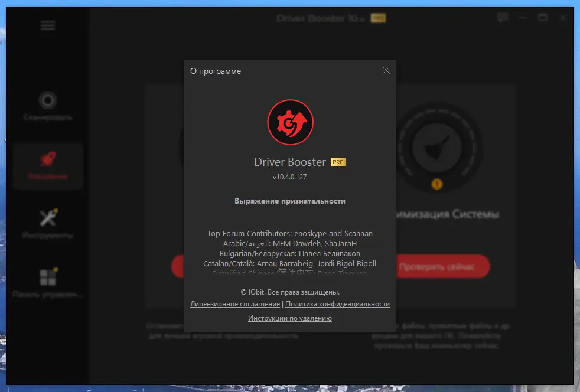
Task: Click the PRO badge in main title bar
Action: 378,18
